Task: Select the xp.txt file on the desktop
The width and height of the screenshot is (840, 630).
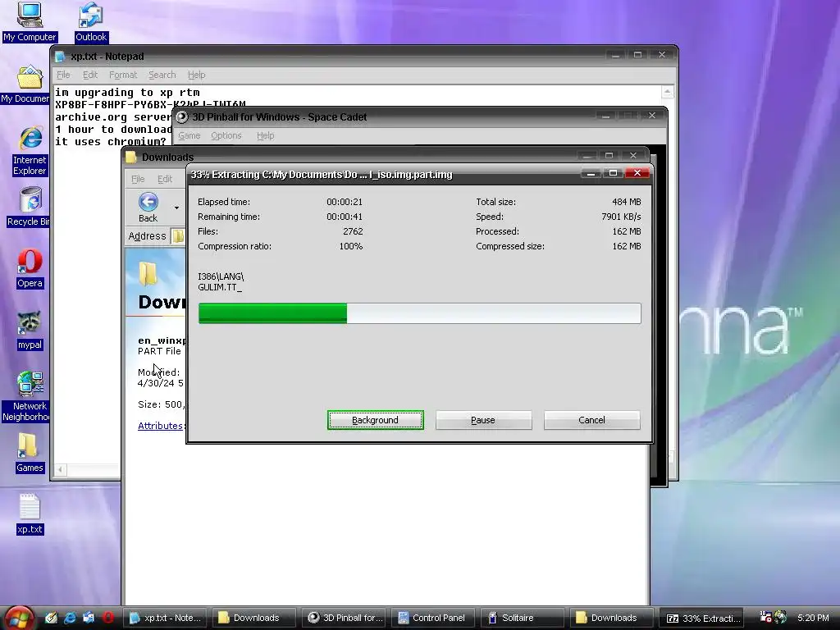Action: [30, 515]
